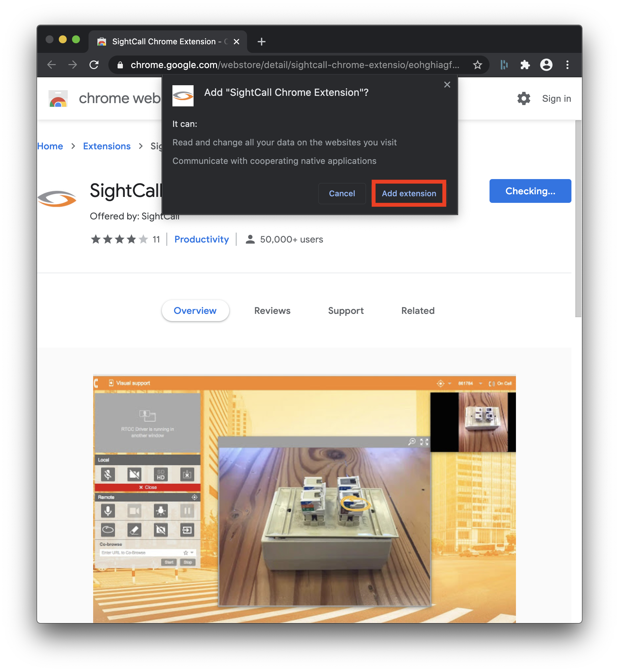Click the blue bars extension icon in toolbar
Image resolution: width=619 pixels, height=672 pixels.
tap(504, 65)
